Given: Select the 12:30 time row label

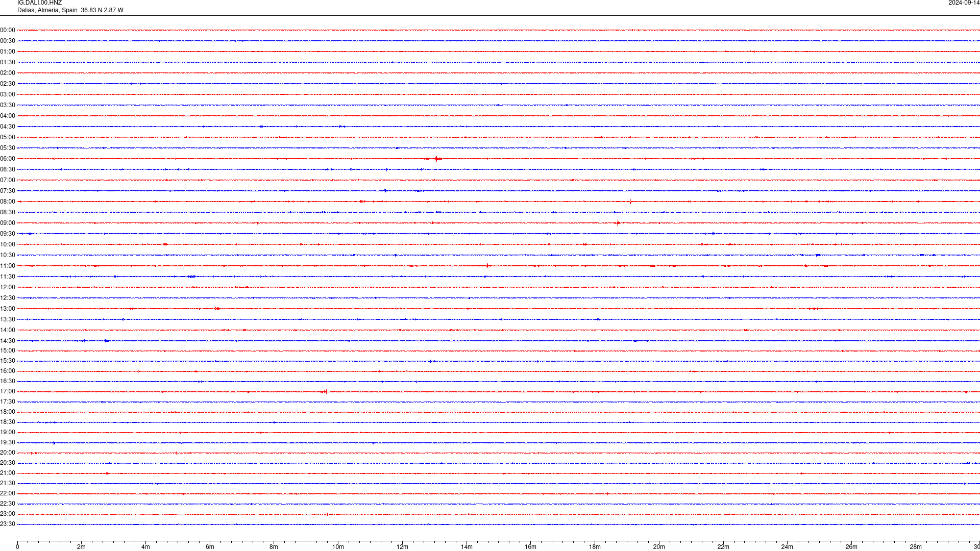Looking at the screenshot, I should [x=8, y=298].
